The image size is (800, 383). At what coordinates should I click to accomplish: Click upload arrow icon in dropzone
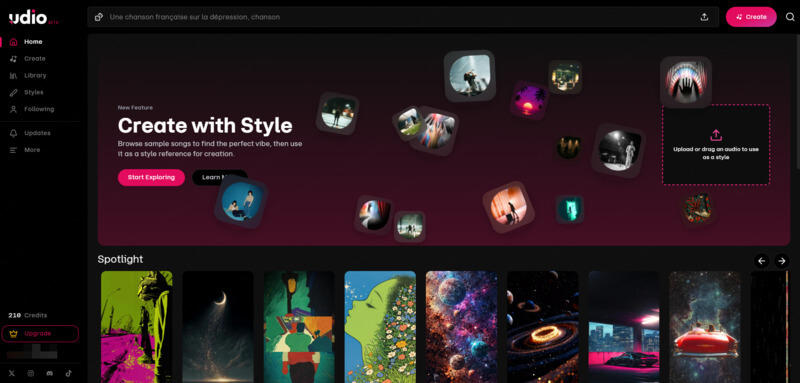click(716, 135)
